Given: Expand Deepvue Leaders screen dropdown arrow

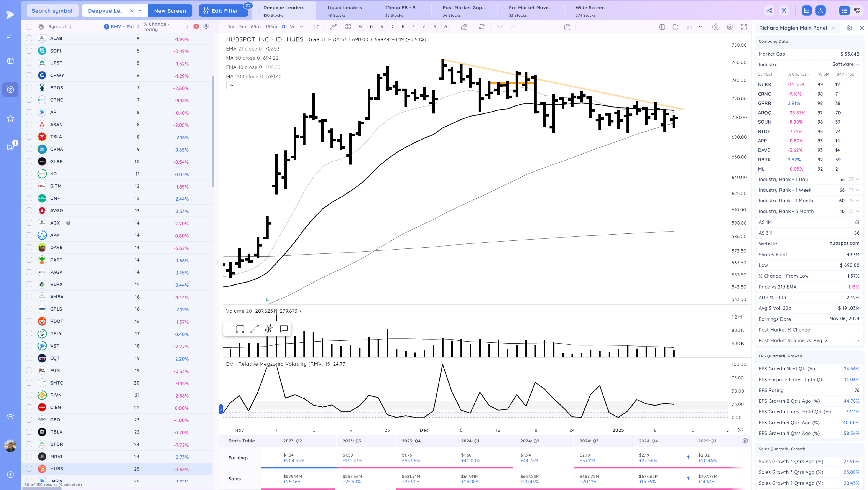Looking at the screenshot, I should (x=140, y=10).
